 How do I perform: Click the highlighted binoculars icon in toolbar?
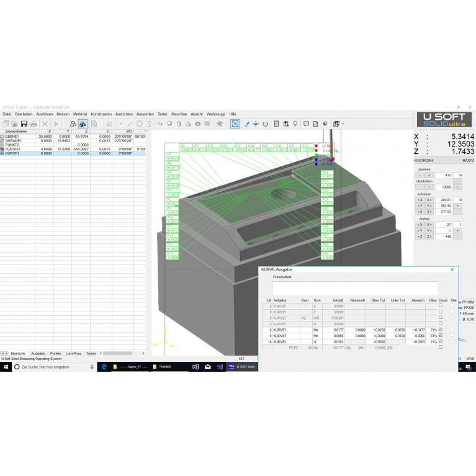[83, 123]
